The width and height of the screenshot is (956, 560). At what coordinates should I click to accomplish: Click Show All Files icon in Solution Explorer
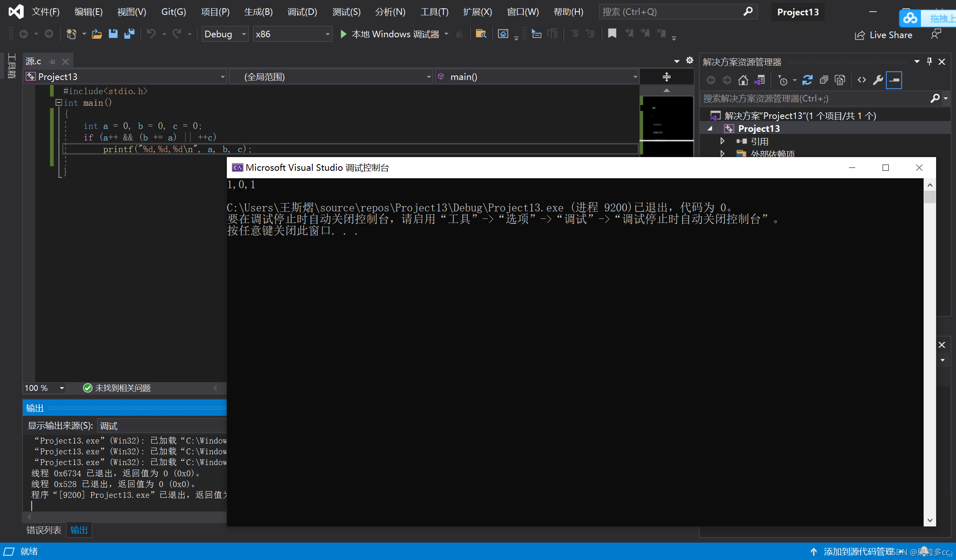click(x=840, y=80)
